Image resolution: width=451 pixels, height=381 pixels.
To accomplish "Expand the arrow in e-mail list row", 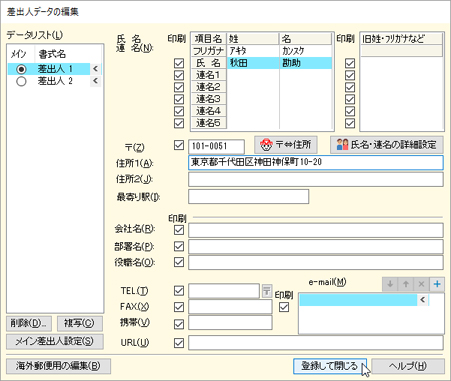I will [x=423, y=300].
